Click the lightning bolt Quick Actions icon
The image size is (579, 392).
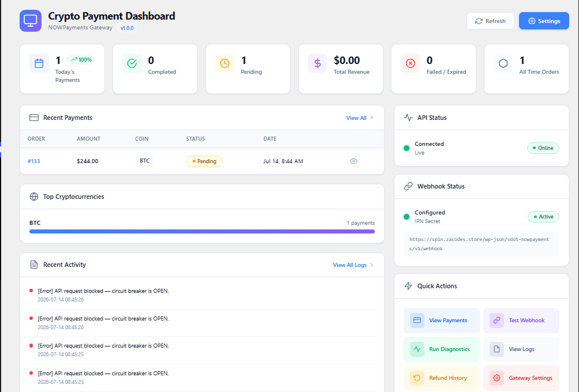pos(408,286)
